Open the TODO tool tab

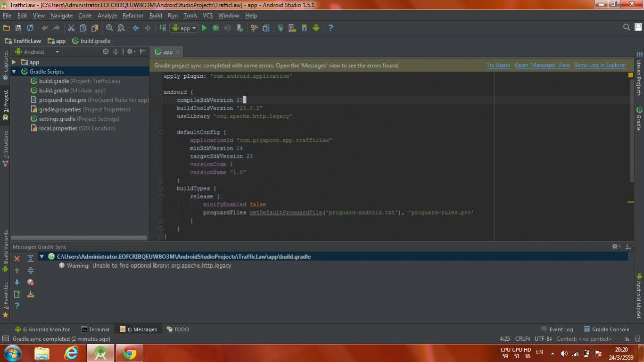tap(178, 329)
